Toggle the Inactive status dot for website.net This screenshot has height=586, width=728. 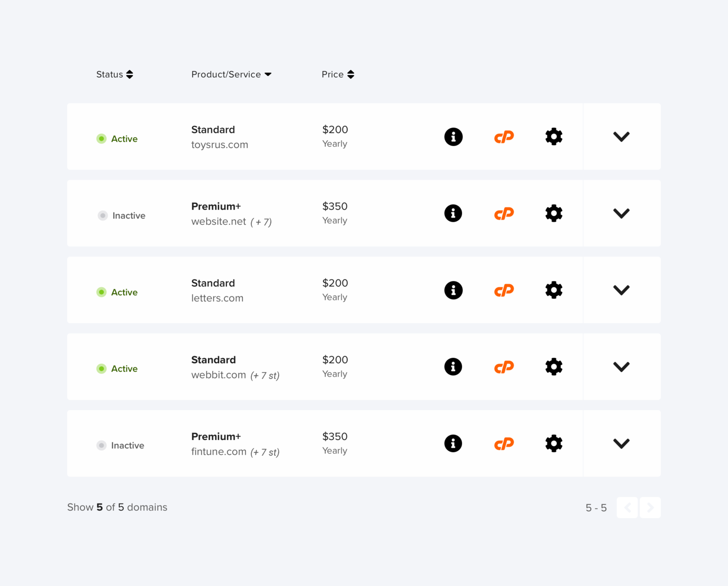pos(102,215)
